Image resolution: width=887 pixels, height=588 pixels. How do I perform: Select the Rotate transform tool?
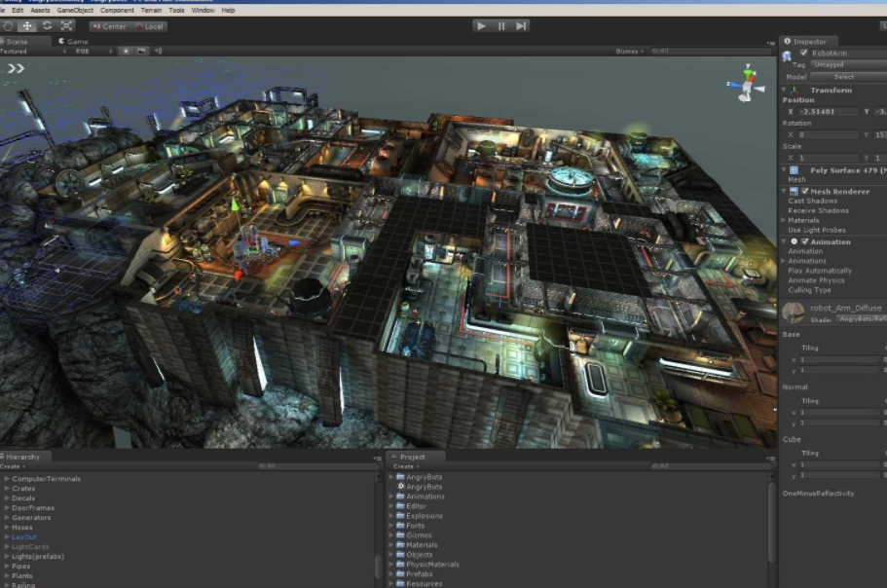click(x=47, y=26)
